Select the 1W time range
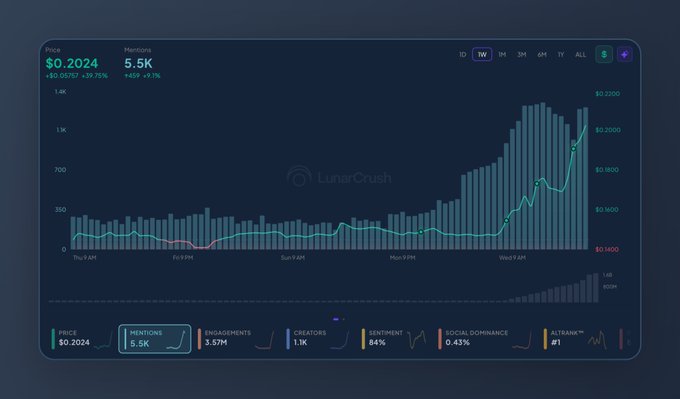Viewport: 680px width, 399px height. click(482, 54)
